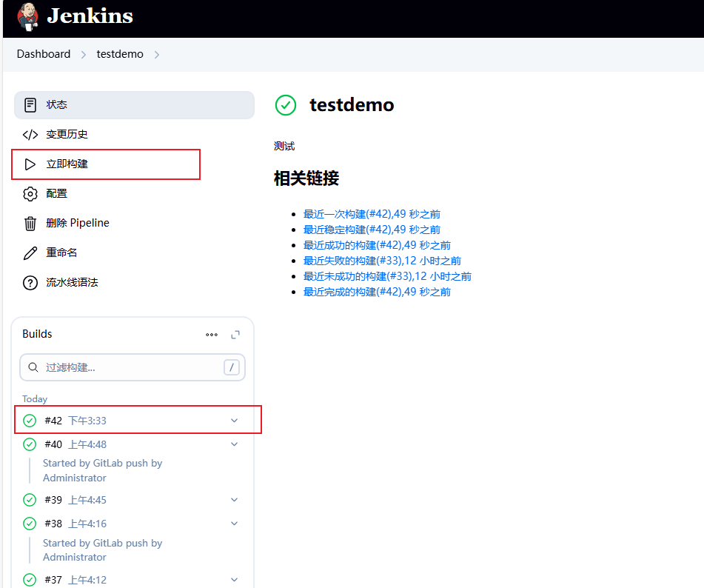Expand dropdown for build #40
Screen dimensions: 704x588
coord(235,444)
